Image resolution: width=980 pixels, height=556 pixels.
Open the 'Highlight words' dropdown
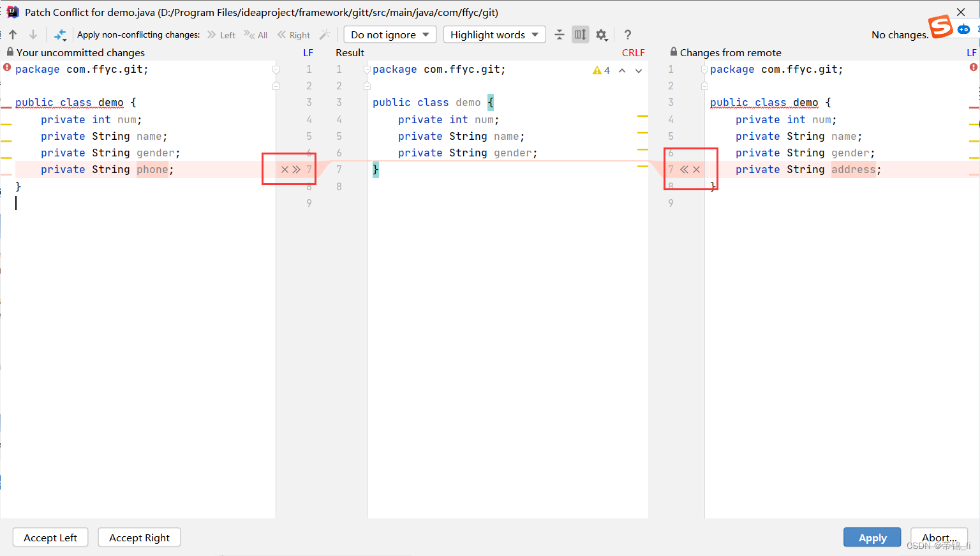(x=494, y=34)
